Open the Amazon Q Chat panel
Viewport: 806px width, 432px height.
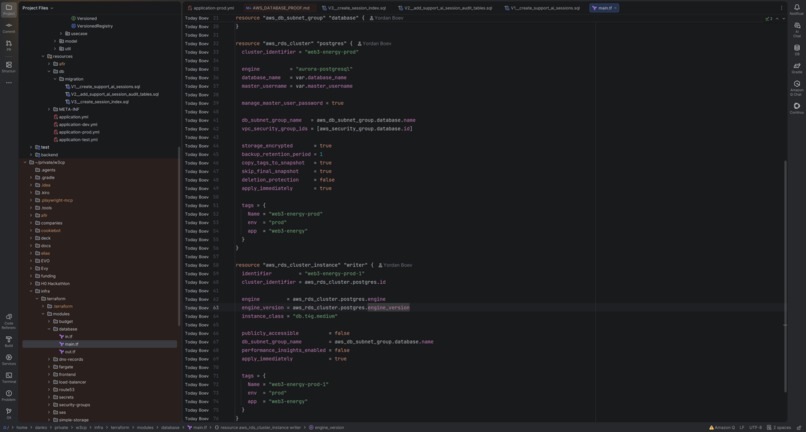tap(797, 87)
